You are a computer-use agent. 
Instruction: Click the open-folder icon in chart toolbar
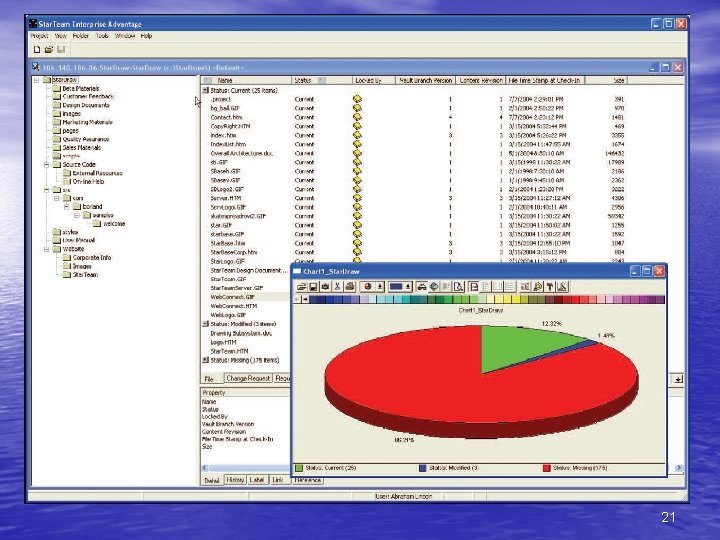(302, 287)
